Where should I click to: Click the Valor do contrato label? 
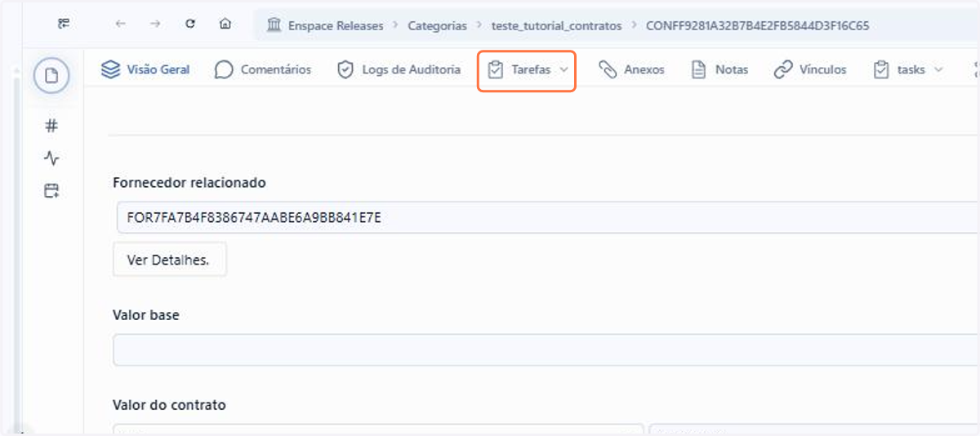coord(169,405)
